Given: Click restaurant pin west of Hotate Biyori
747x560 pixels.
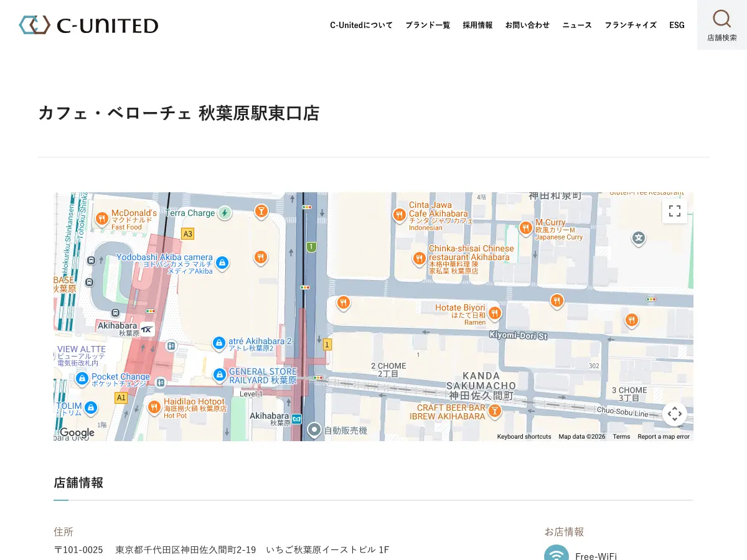Looking at the screenshot, I should [x=344, y=303].
